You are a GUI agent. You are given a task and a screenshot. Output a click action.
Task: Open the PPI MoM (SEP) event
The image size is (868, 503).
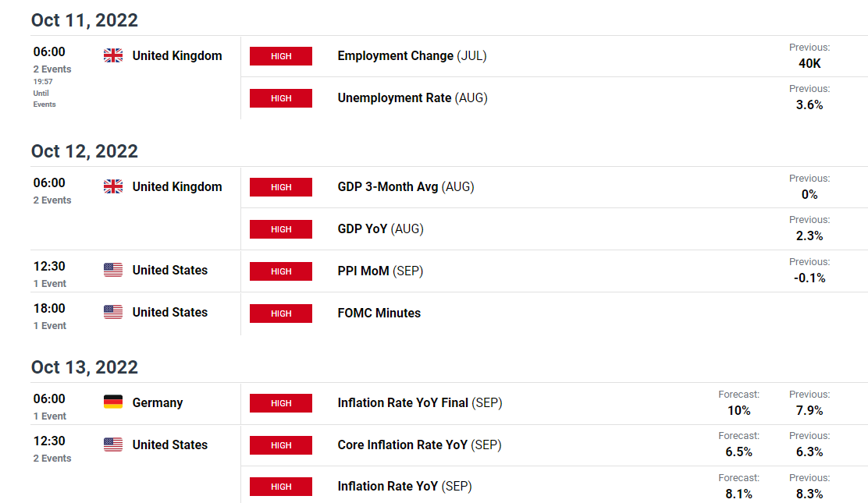(380, 271)
